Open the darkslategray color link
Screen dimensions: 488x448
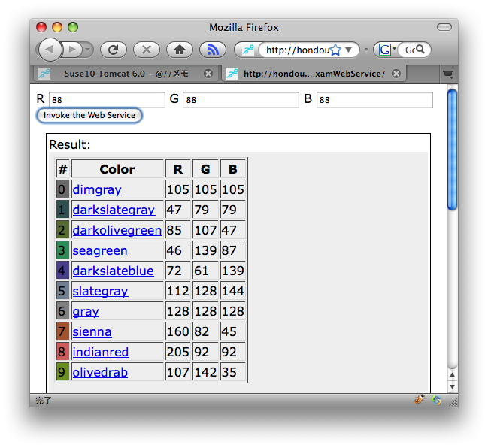click(114, 210)
